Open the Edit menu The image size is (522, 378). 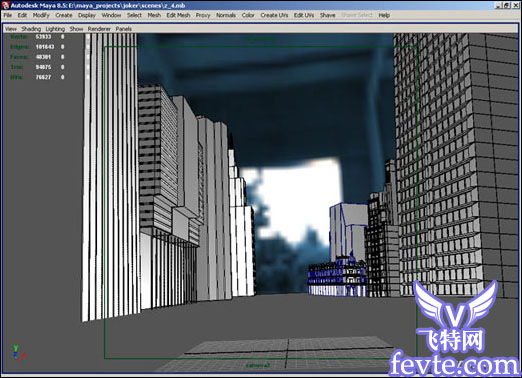(x=22, y=15)
